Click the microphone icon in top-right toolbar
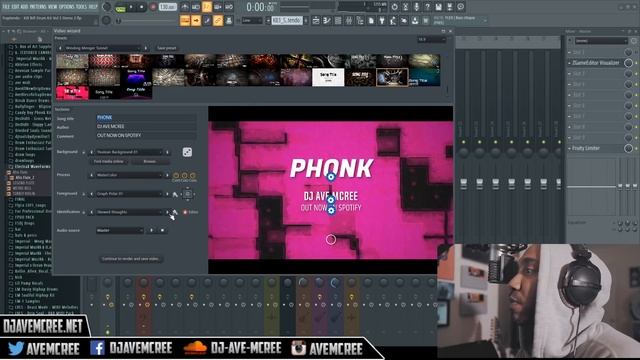Screen dimensions: 640x360 coord(416,7)
